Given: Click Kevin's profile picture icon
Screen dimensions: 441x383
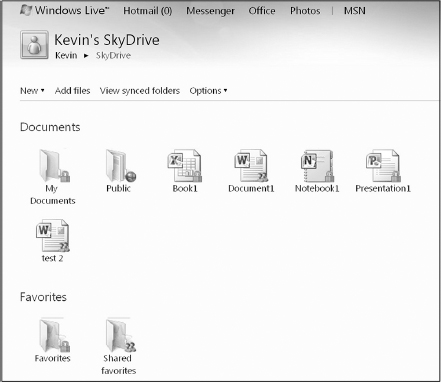Looking at the screenshot, I should click(x=34, y=45).
